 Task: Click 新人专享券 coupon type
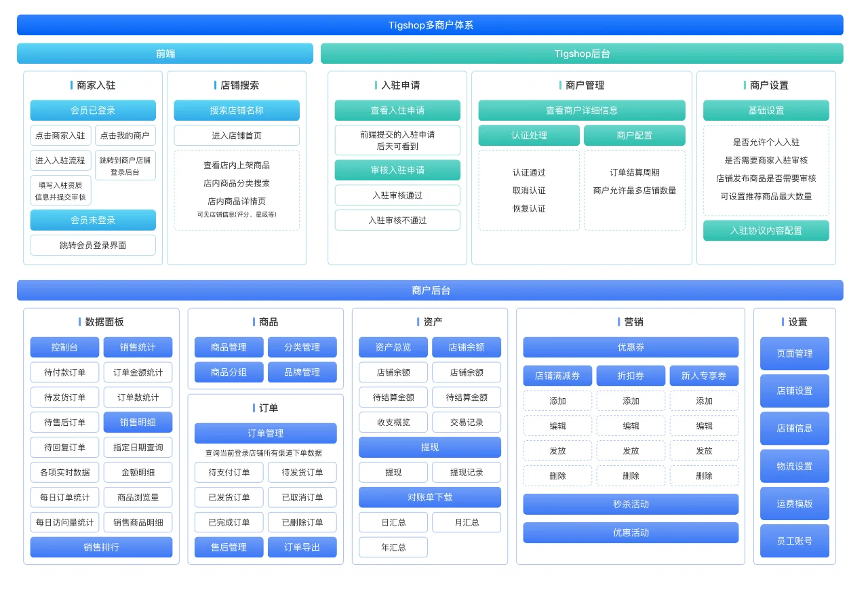tap(704, 375)
